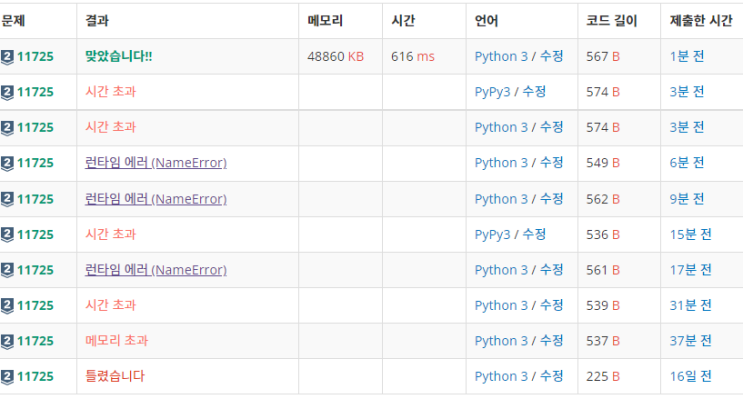Open the 런타임 에러 (NameError) link submitted 6분 전
The image size is (743, 399).
click(x=156, y=163)
